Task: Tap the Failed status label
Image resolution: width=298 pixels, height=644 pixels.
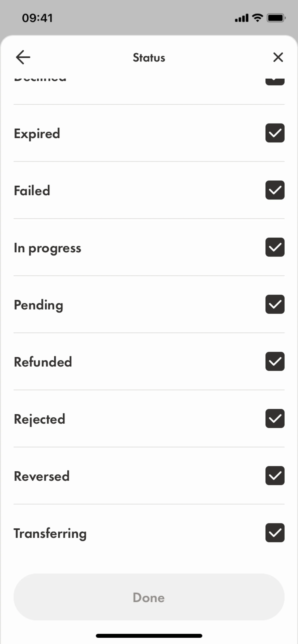Action: click(x=32, y=191)
